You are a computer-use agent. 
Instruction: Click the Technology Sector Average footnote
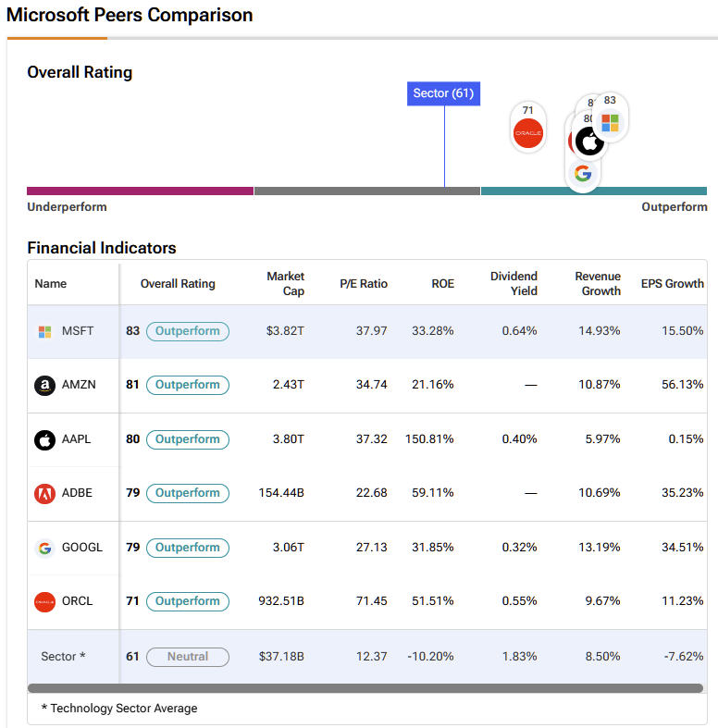[119, 708]
